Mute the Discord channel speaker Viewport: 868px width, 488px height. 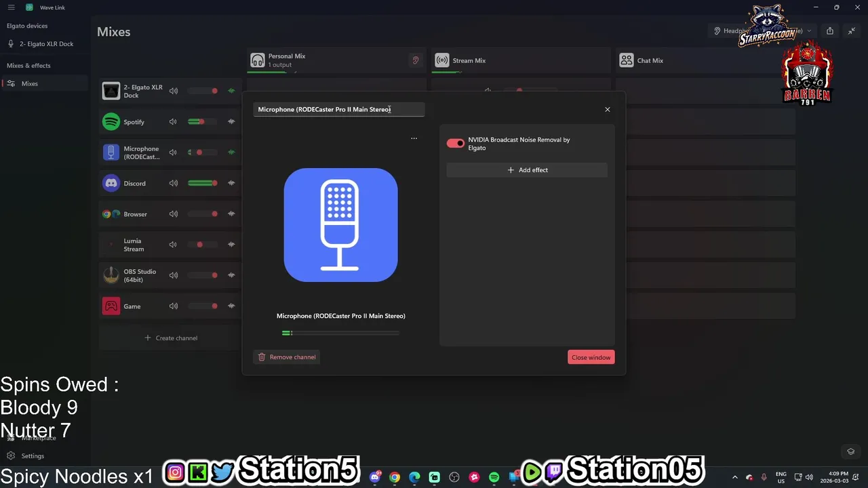(x=174, y=183)
